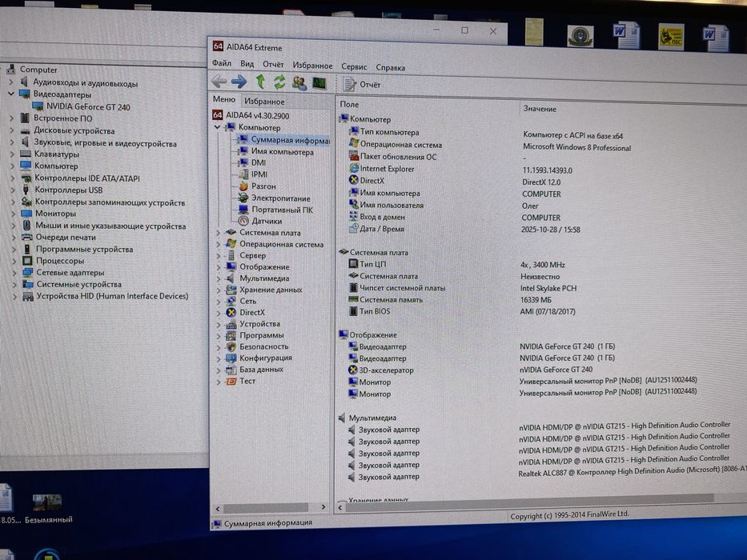Click the Back arrow in AIDA64 toolbar

point(219,82)
